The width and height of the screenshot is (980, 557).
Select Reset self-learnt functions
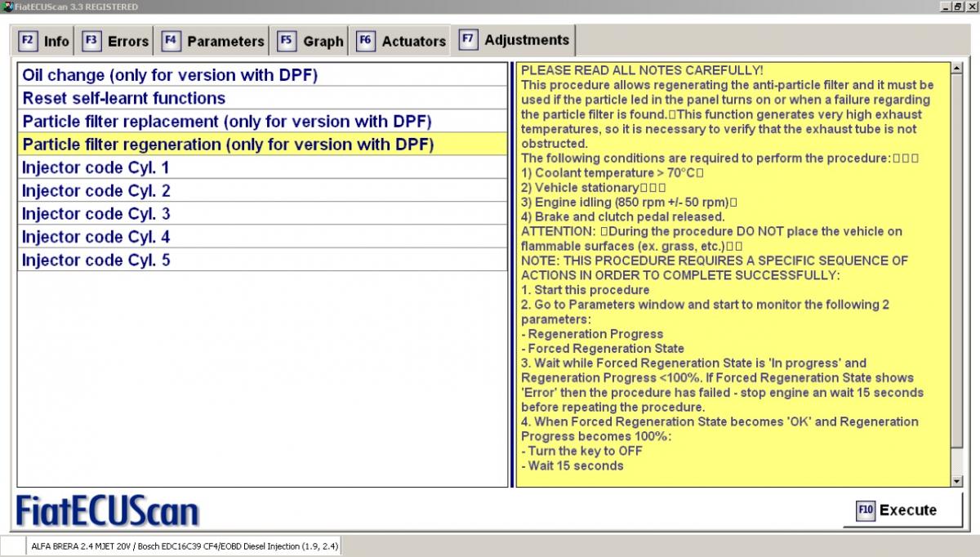(x=262, y=98)
